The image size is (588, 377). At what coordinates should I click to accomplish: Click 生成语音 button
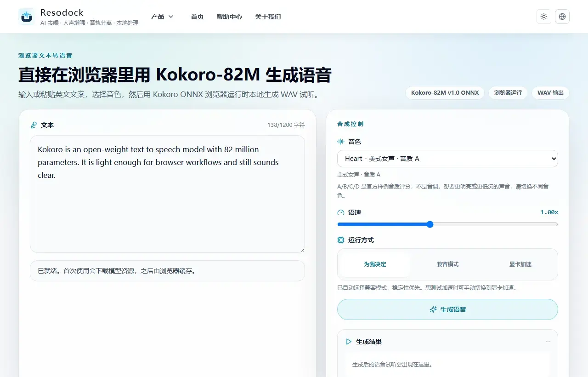click(x=447, y=309)
